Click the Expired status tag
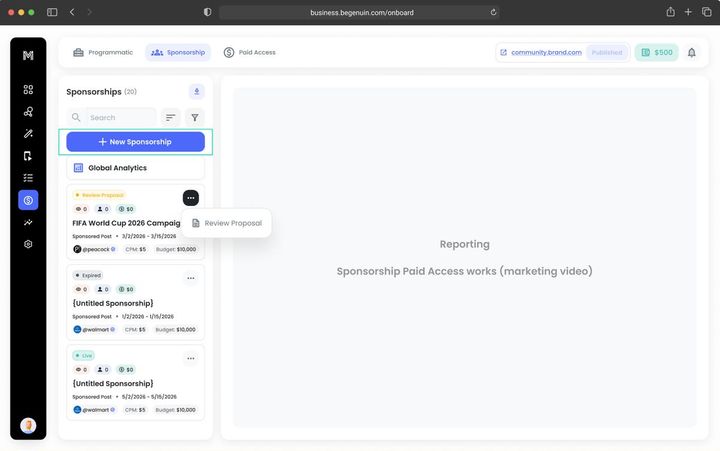 pyautogui.click(x=88, y=276)
